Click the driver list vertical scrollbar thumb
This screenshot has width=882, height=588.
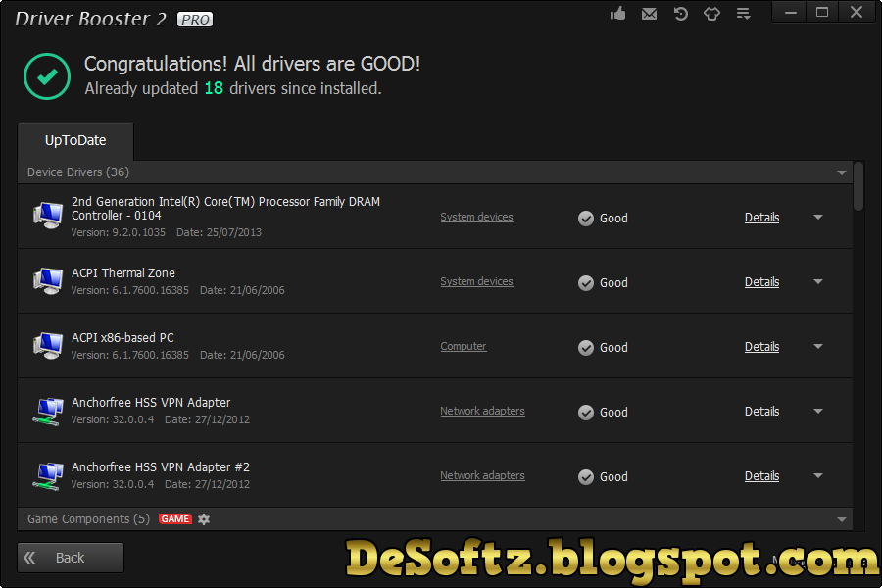[x=857, y=186]
